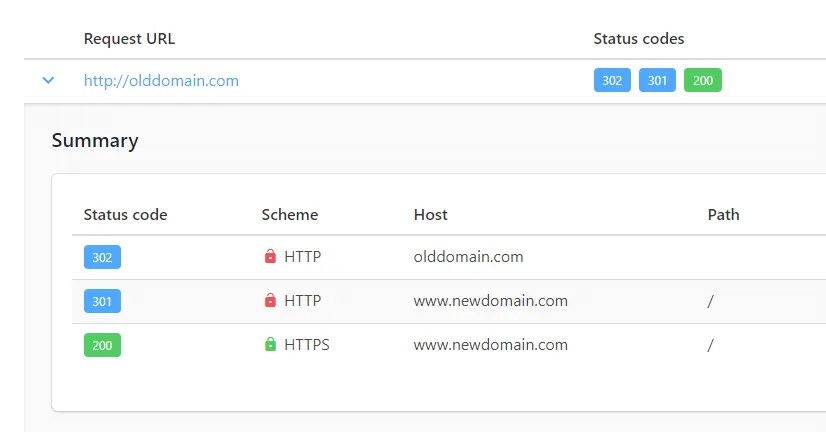The height and width of the screenshot is (432, 826).
Task: Click the Path column header
Action: (x=724, y=215)
